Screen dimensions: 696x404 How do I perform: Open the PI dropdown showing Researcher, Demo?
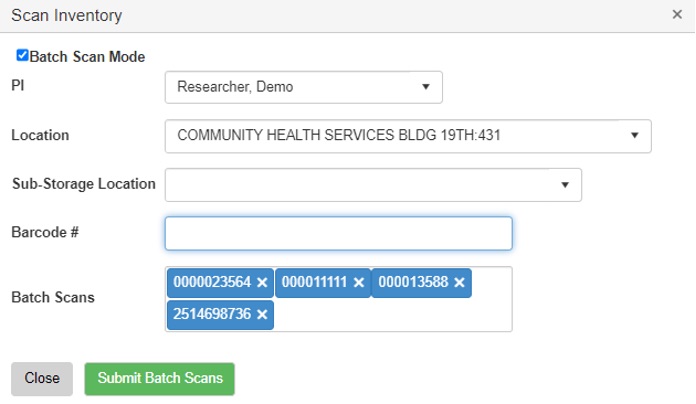click(x=303, y=87)
